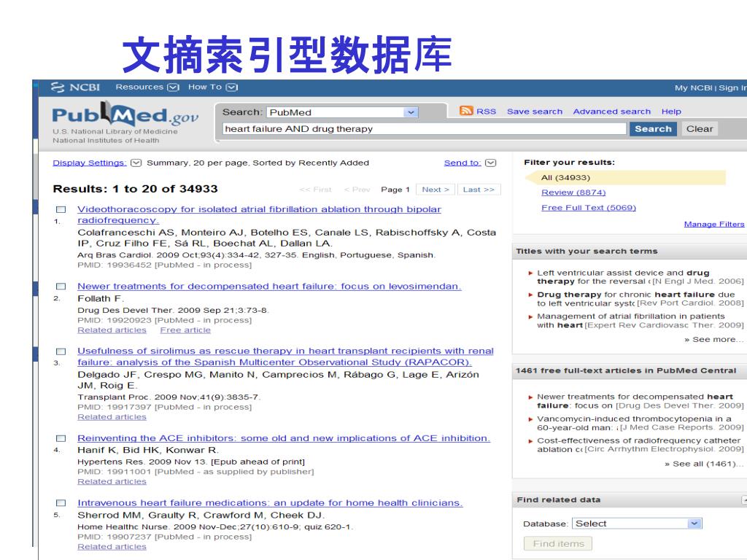Open Advanced search link

pyautogui.click(x=612, y=112)
